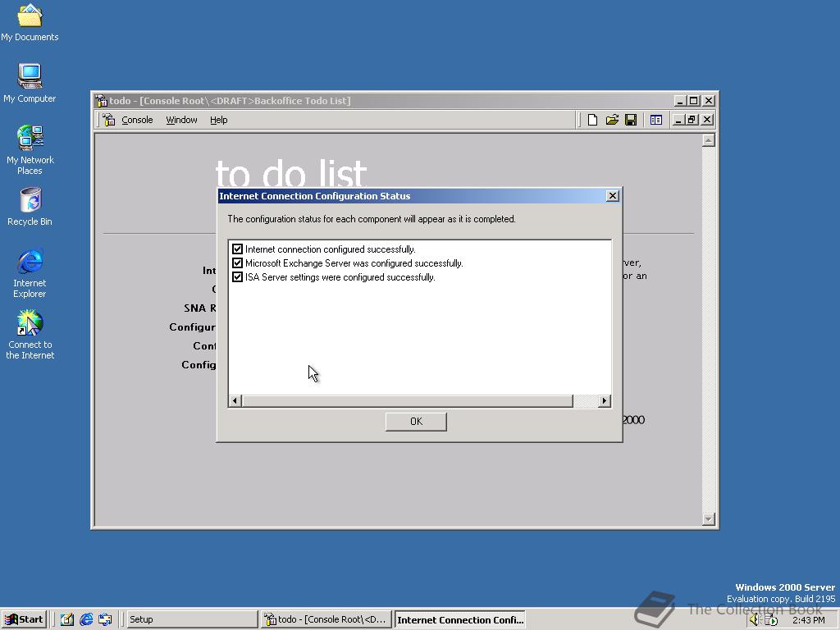The image size is (840, 630).
Task: Click the volume speaker tray icon
Action: [755, 620]
